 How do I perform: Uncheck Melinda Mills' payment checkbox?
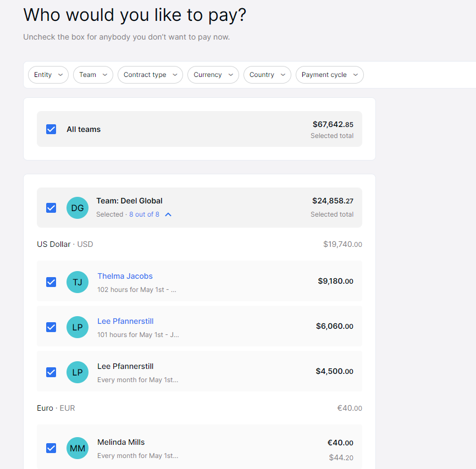51,448
